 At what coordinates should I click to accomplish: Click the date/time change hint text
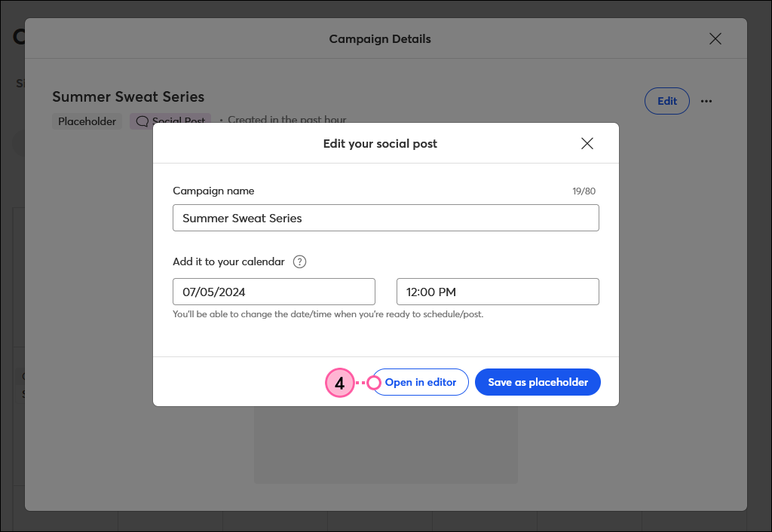(328, 314)
